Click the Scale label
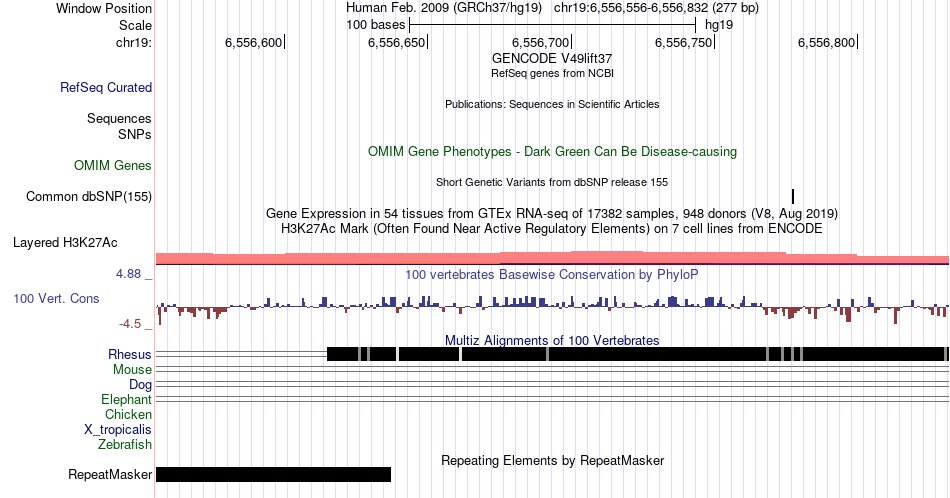 tap(135, 25)
